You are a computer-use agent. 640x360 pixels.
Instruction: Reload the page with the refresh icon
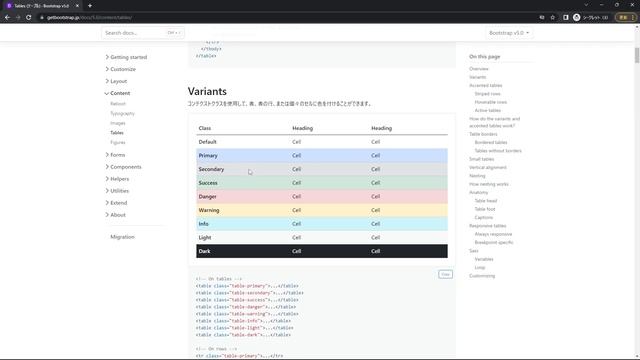[x=29, y=18]
